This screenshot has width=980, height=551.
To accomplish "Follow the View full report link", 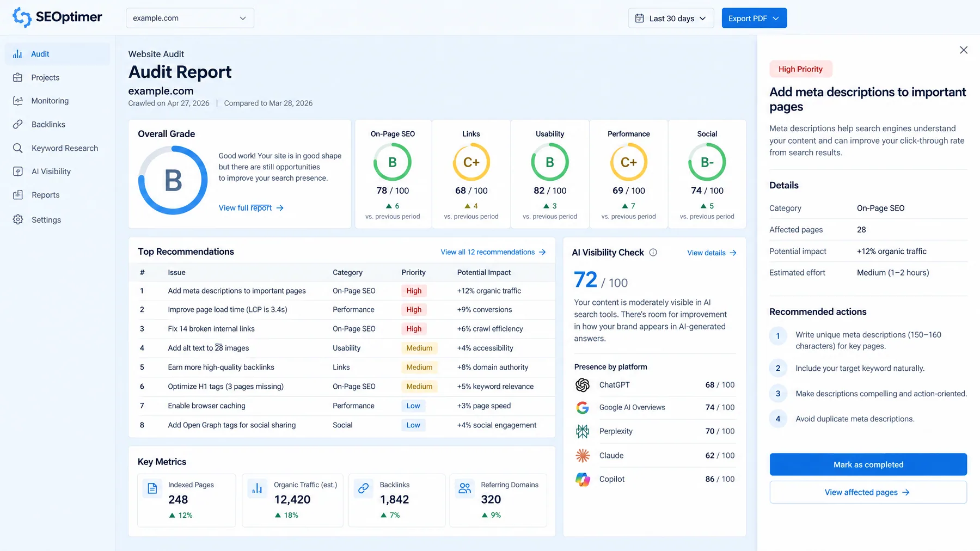I will click(251, 208).
